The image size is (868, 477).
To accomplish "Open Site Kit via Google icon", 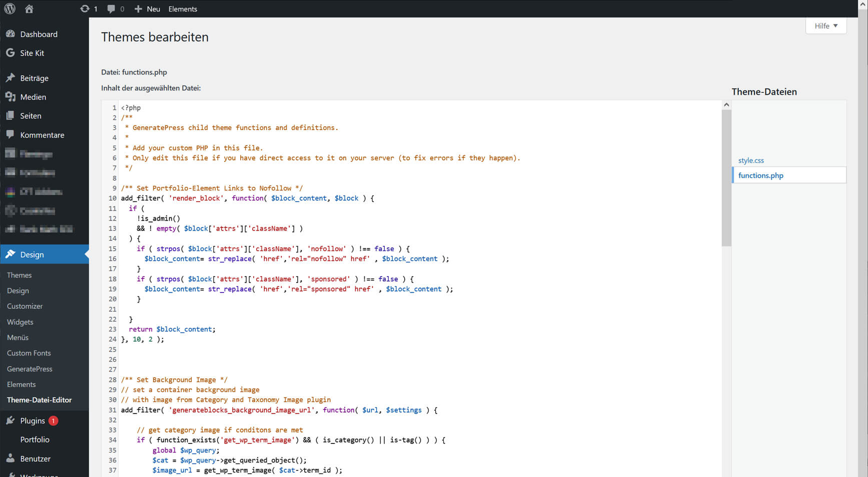I will point(10,52).
